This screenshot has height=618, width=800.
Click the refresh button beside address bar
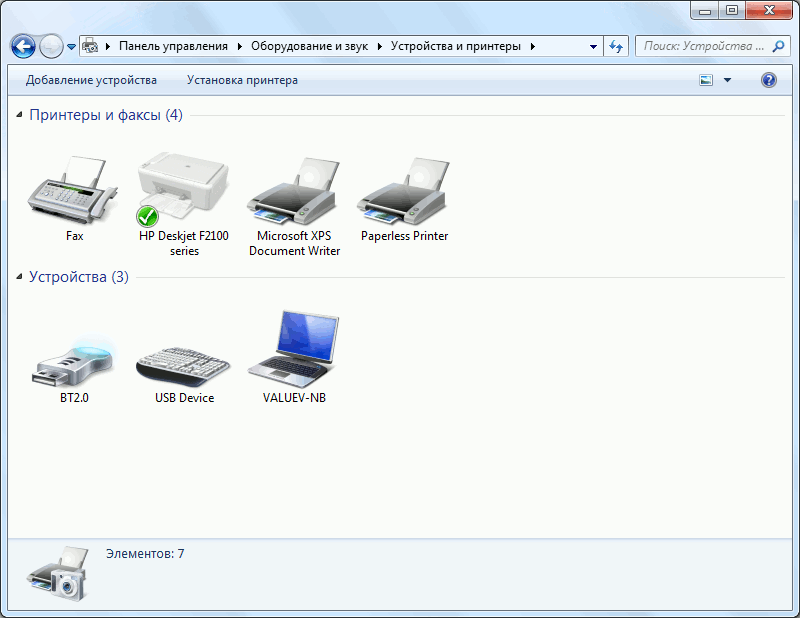tap(616, 46)
